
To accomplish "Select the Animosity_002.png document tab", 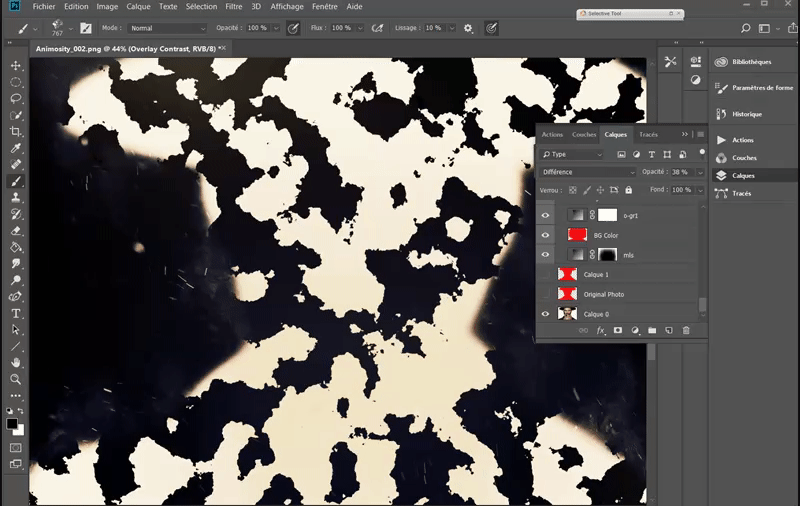I will coord(130,49).
